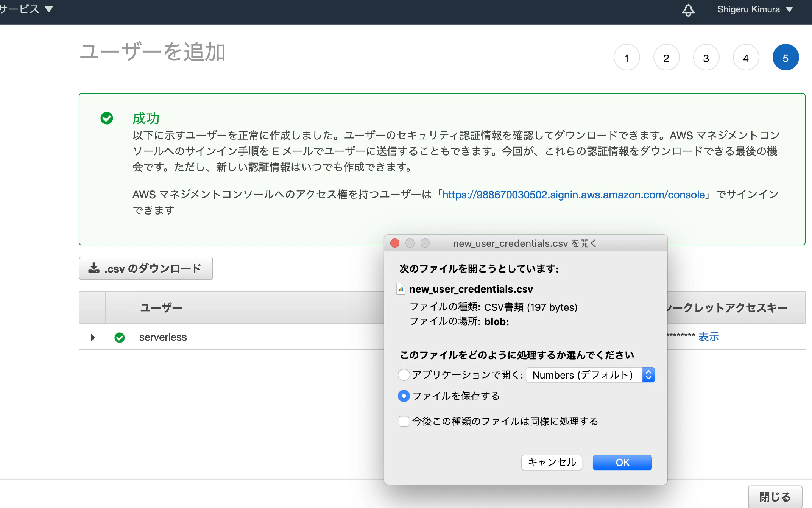Open the notifications bell icon

click(x=688, y=10)
